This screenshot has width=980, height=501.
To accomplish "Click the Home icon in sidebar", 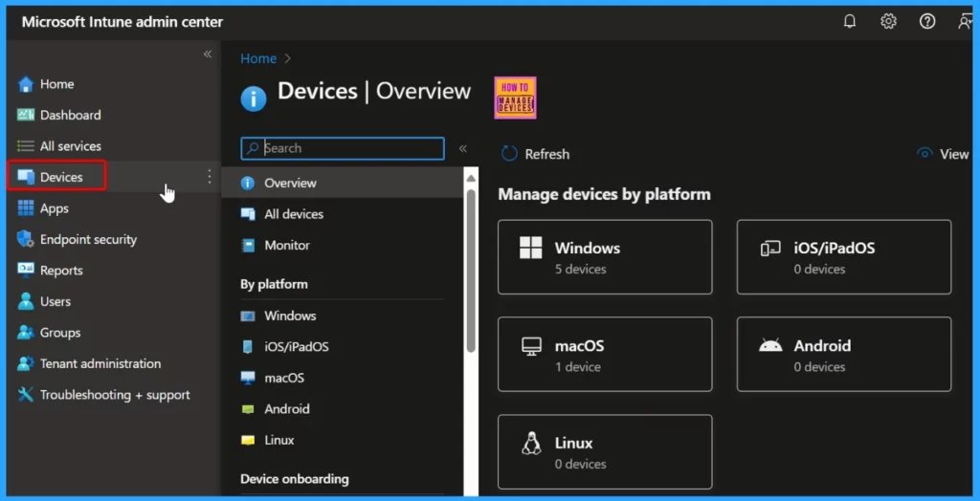I will pyautogui.click(x=26, y=84).
